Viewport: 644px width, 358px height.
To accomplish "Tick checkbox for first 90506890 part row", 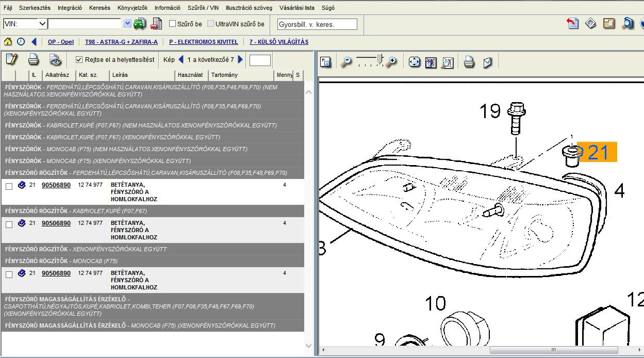I will click(9, 186).
